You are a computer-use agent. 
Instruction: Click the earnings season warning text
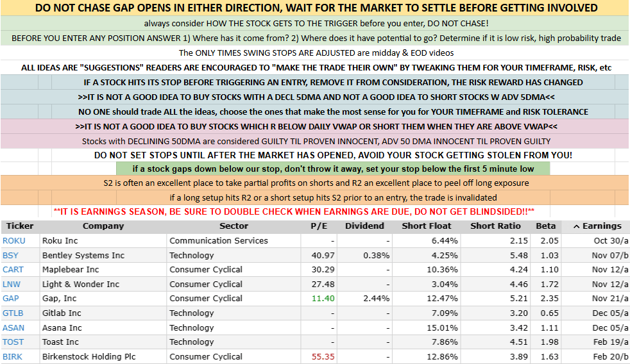pyautogui.click(x=294, y=211)
